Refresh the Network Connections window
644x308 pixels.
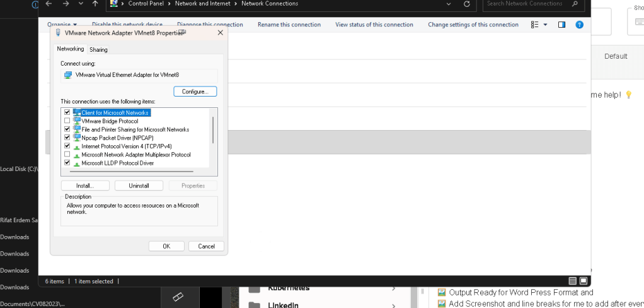point(466,4)
